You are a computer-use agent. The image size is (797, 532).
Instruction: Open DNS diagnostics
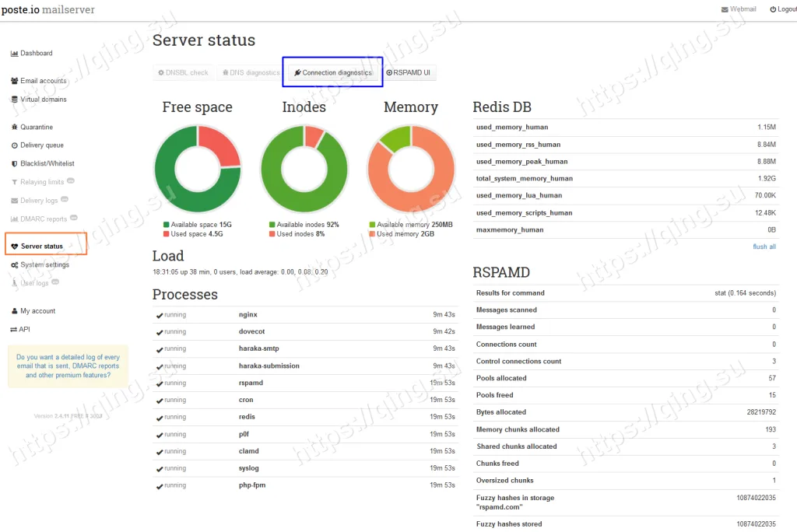coord(251,72)
